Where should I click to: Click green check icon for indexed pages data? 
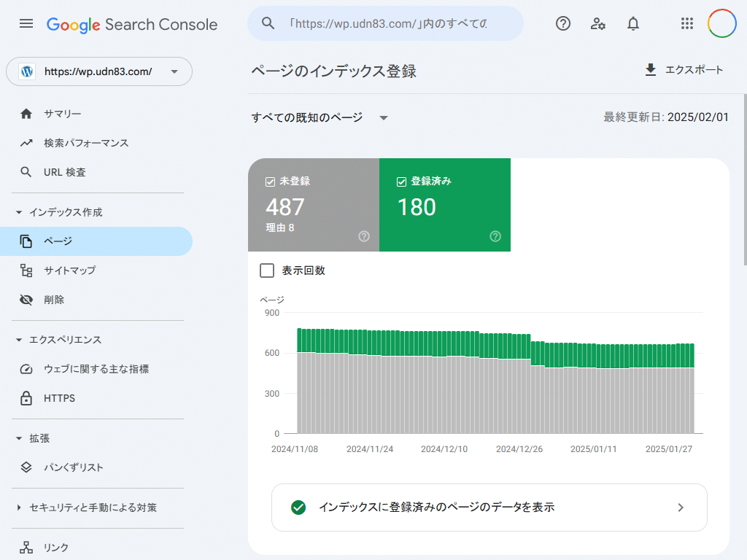pos(298,507)
